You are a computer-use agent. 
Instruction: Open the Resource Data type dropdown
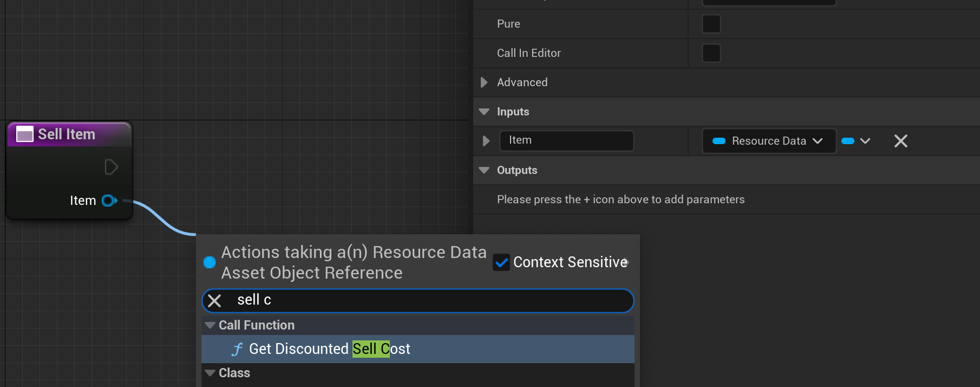768,141
